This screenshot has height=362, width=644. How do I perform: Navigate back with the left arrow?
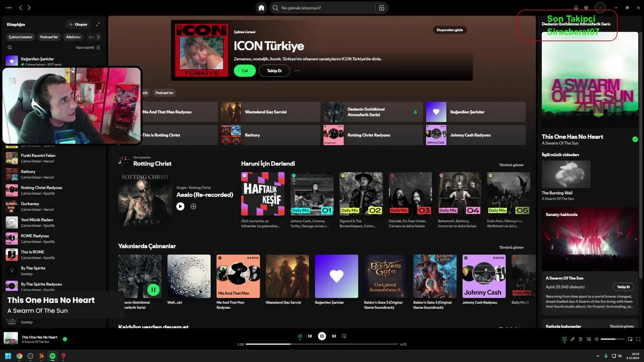pos(21,8)
